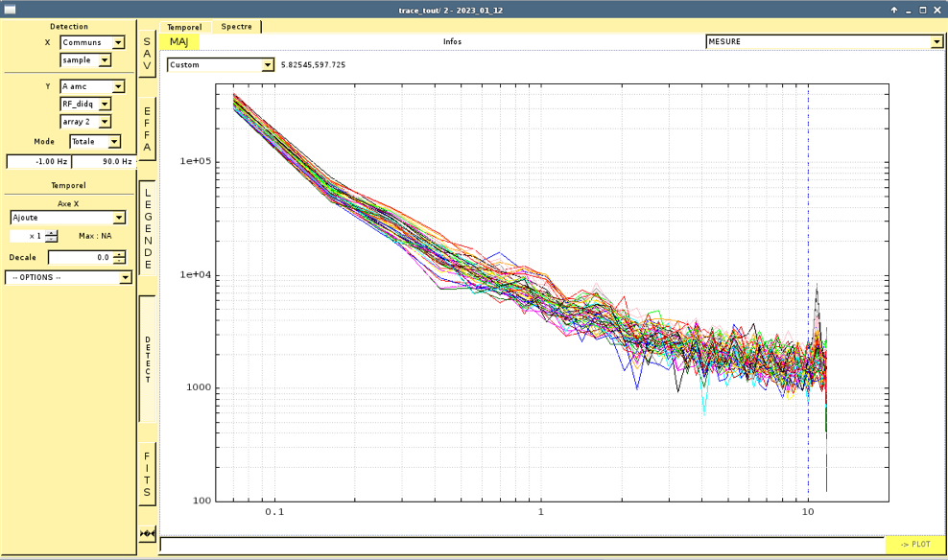Toggle the DETECT vertical button

pos(147,360)
